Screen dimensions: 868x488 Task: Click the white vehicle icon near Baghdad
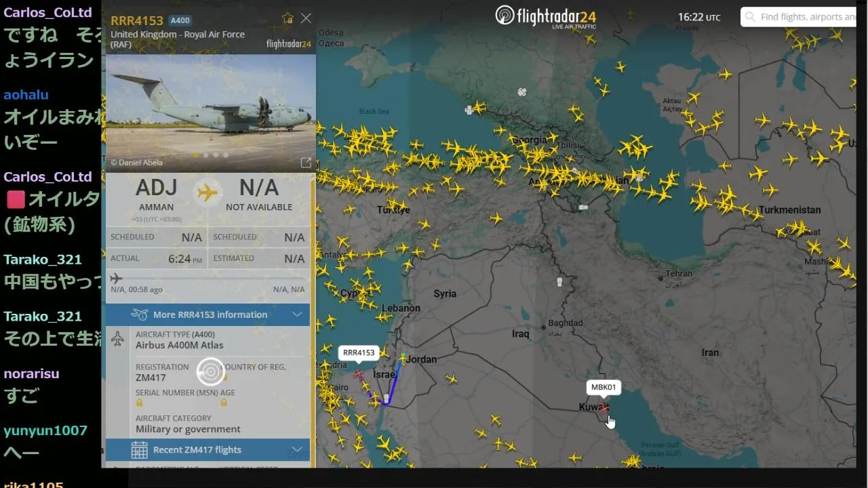coord(559,282)
